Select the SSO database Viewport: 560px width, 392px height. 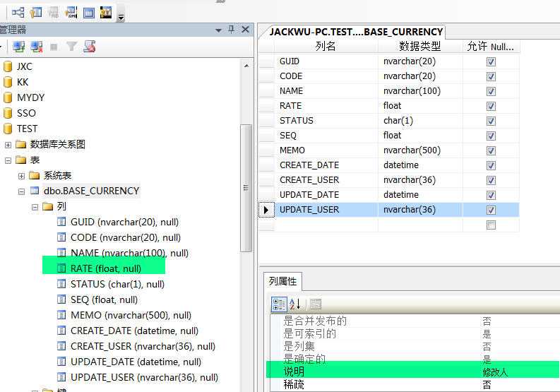[26, 113]
